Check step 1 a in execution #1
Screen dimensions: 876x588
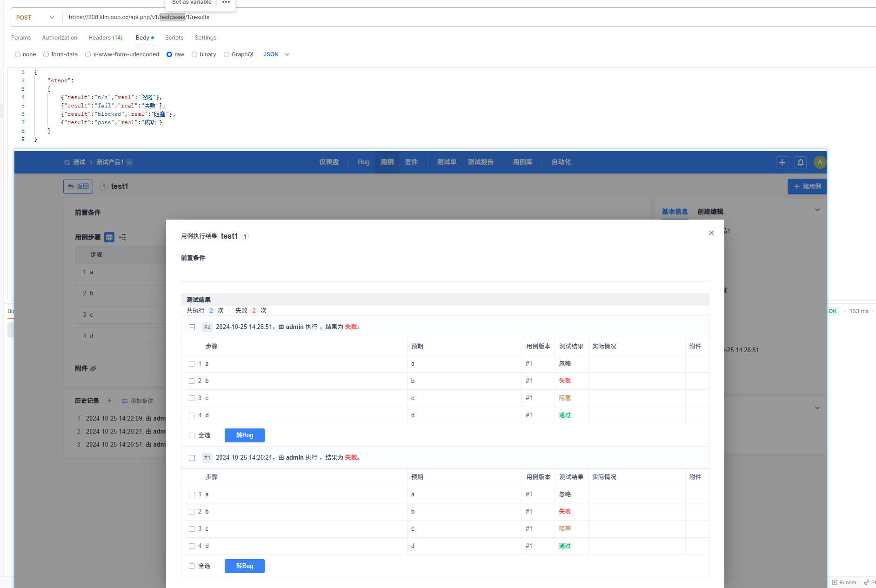click(x=192, y=494)
